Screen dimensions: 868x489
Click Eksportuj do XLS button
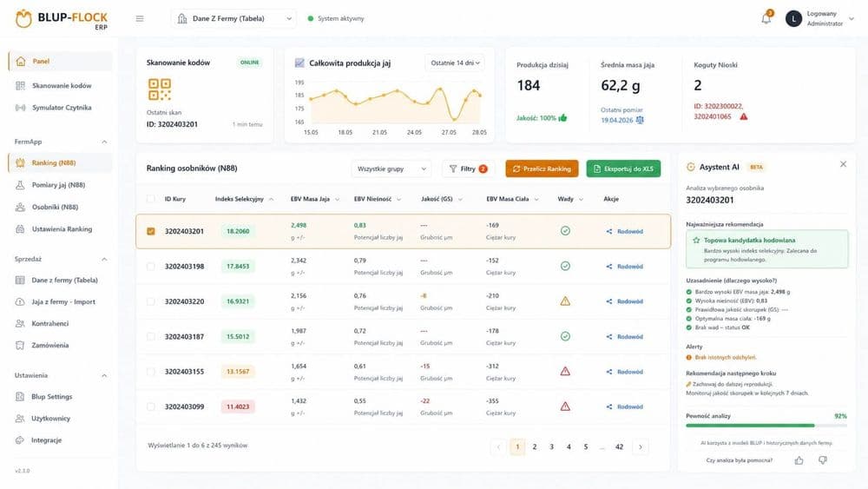pos(623,169)
